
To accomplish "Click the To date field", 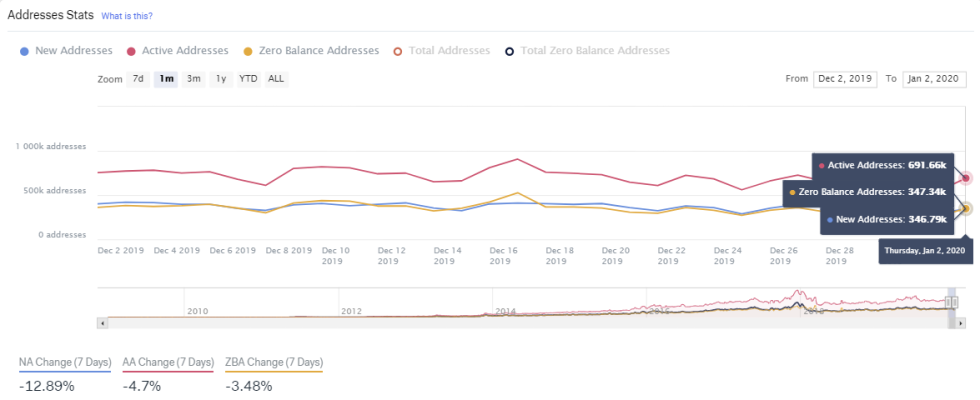I will tap(932, 78).
